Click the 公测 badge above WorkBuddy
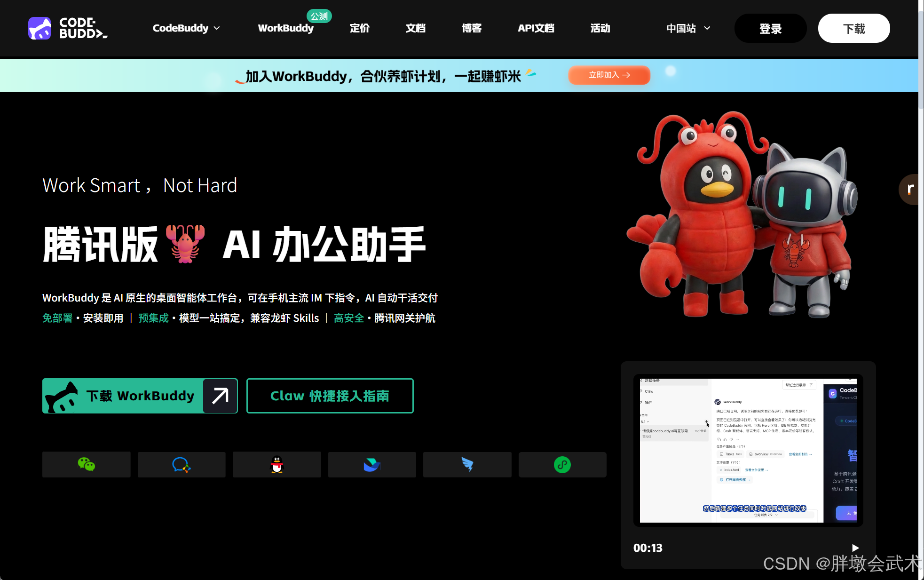This screenshot has height=580, width=924. [x=319, y=16]
